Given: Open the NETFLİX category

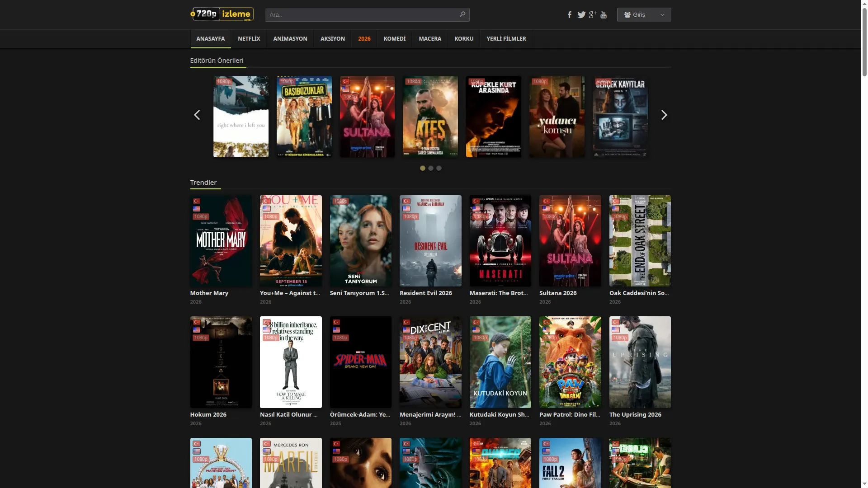Looking at the screenshot, I should pyautogui.click(x=249, y=39).
